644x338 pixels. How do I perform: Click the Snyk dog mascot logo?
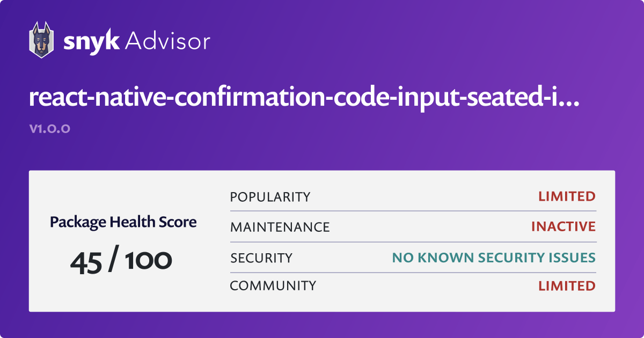pos(41,40)
